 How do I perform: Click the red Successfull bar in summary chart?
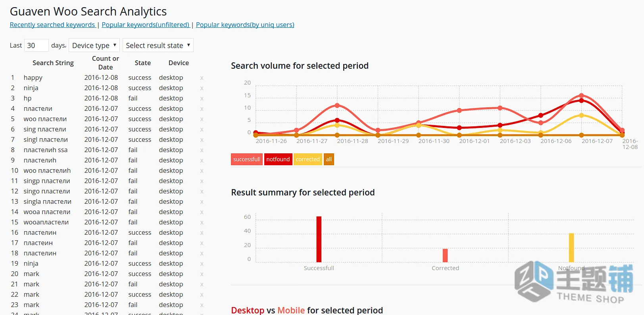319,239
